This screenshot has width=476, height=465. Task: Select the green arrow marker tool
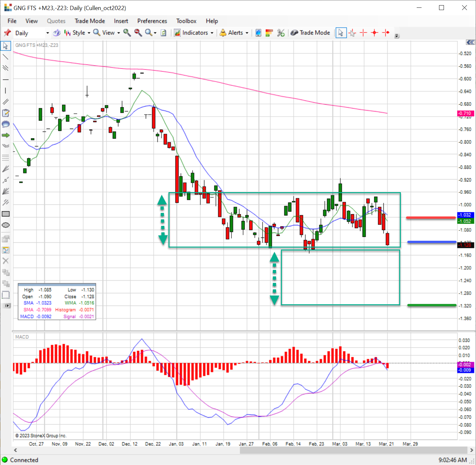click(x=6, y=135)
